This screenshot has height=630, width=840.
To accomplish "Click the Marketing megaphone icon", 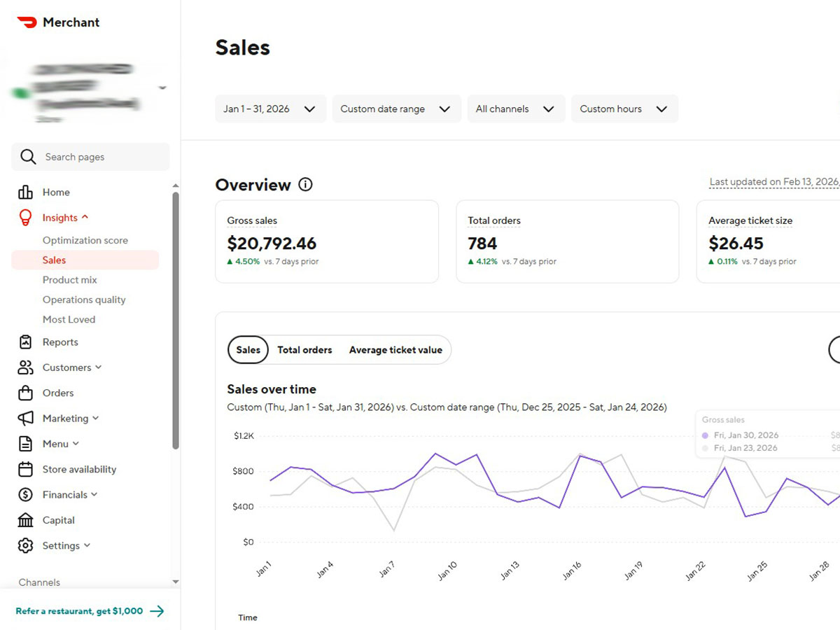I will tap(24, 418).
